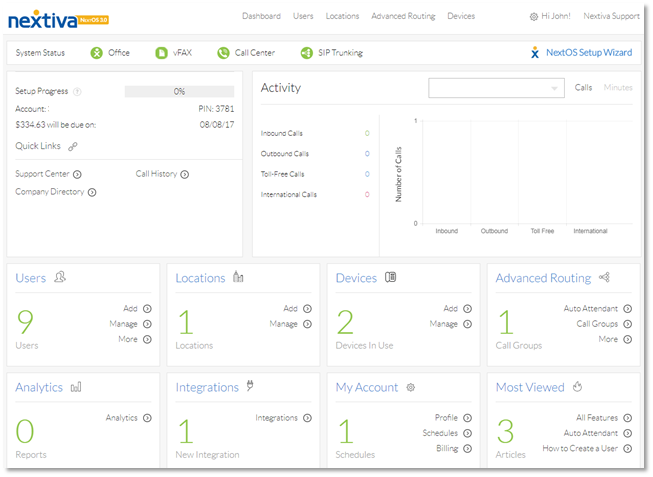Image resolution: width=653 pixels, height=477 pixels.
Task: Click the Setup Progress help icon
Action: 77,92
